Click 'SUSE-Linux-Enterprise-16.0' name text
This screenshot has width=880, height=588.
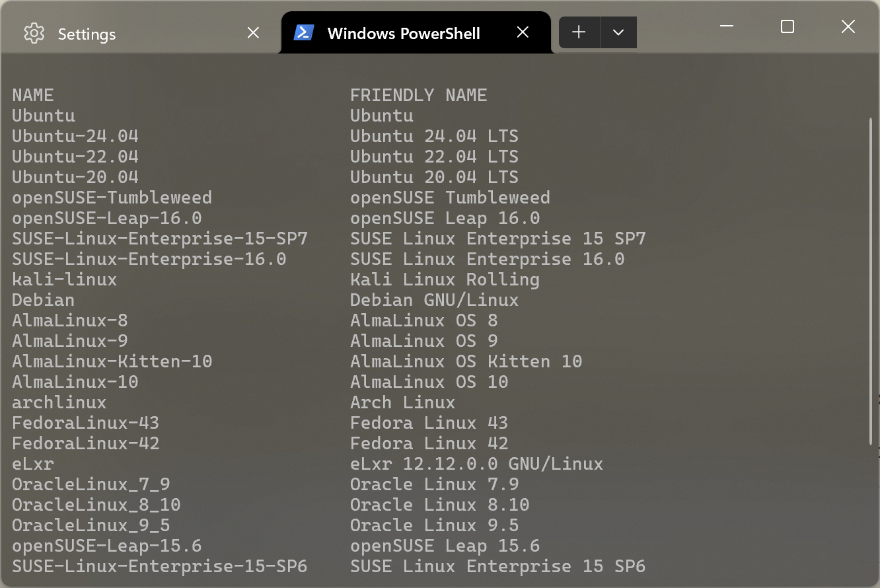[x=149, y=259]
